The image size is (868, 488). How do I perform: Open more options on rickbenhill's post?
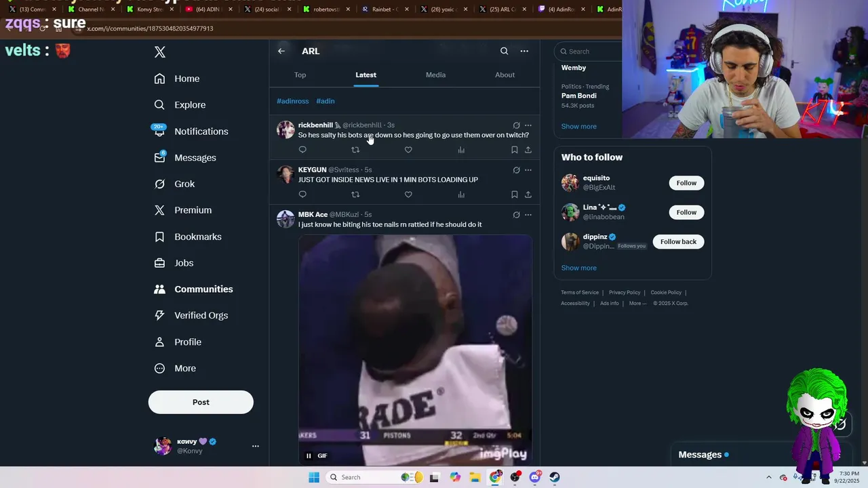528,125
